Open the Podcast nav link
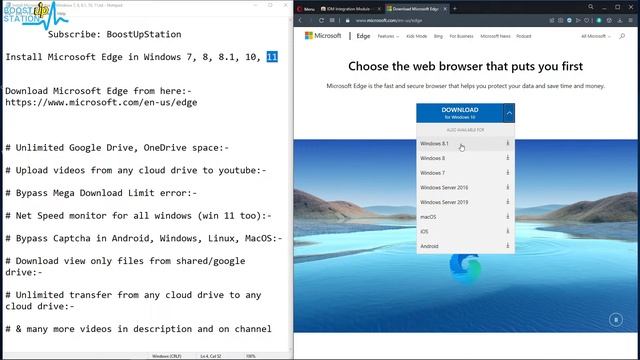This screenshot has width=640, height=360. tap(524, 36)
